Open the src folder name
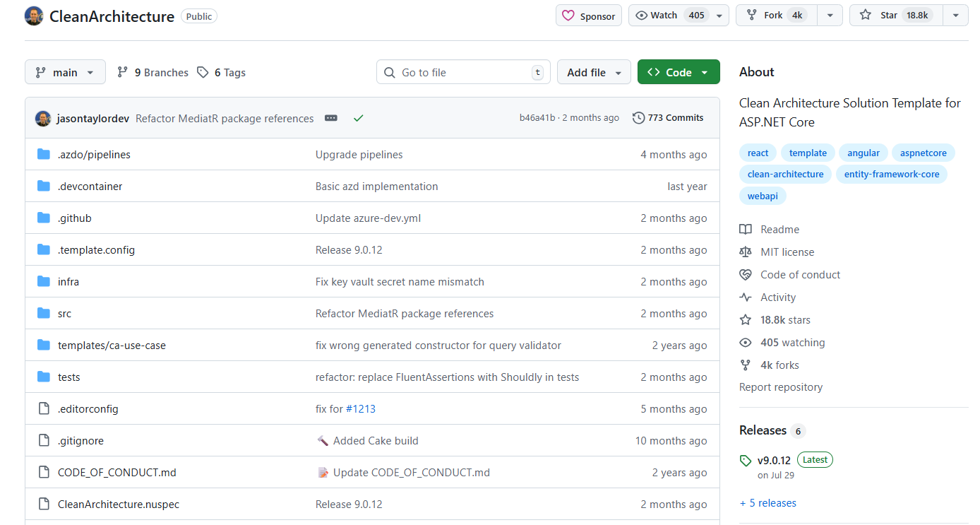The image size is (980, 525). (x=64, y=313)
